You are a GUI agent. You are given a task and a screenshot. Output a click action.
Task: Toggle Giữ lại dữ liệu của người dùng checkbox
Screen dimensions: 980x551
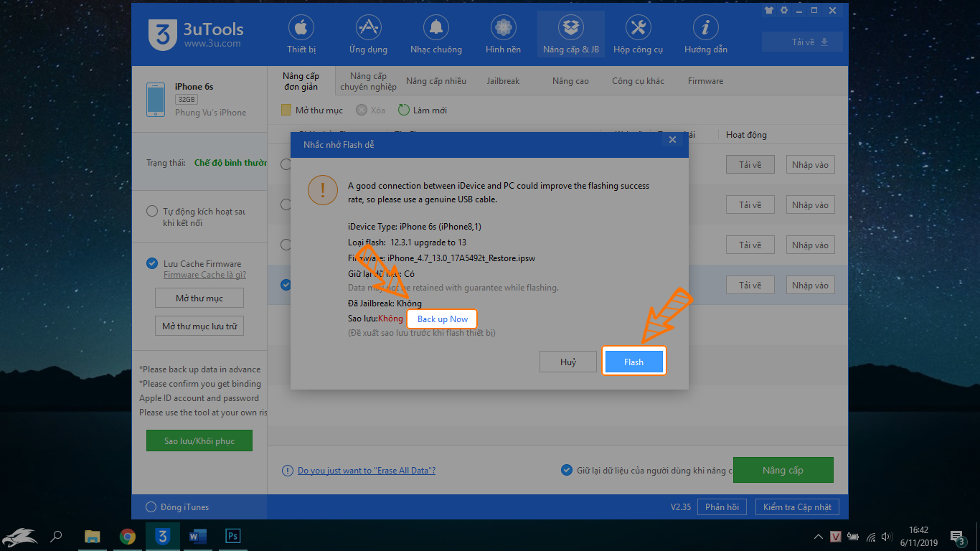(x=565, y=470)
